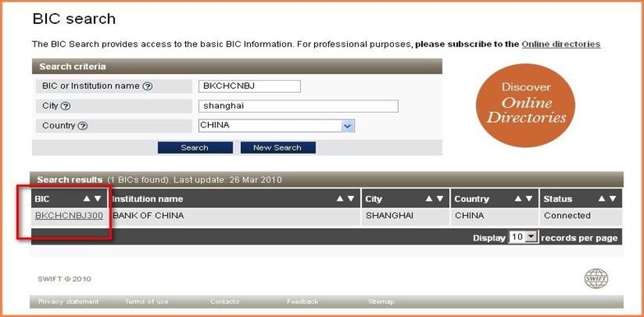The image size is (644, 317).
Task: Sort Institution name column descending
Action: (x=350, y=199)
